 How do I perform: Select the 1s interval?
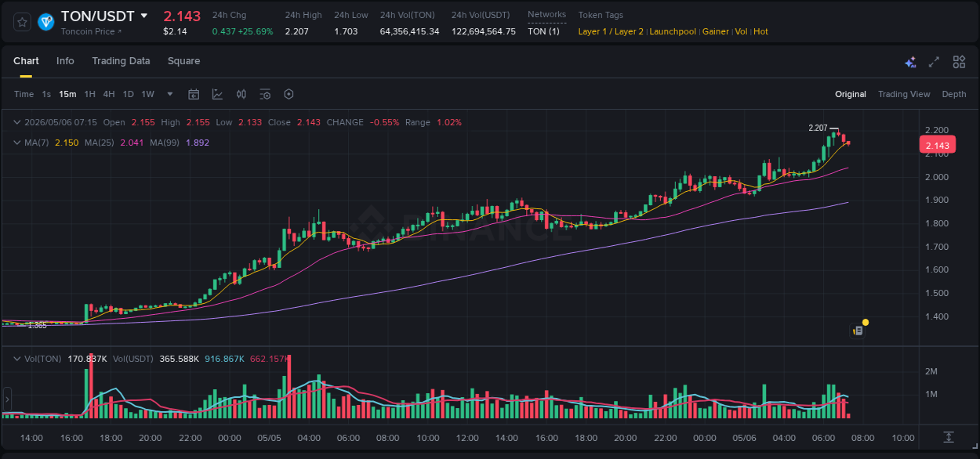46,94
